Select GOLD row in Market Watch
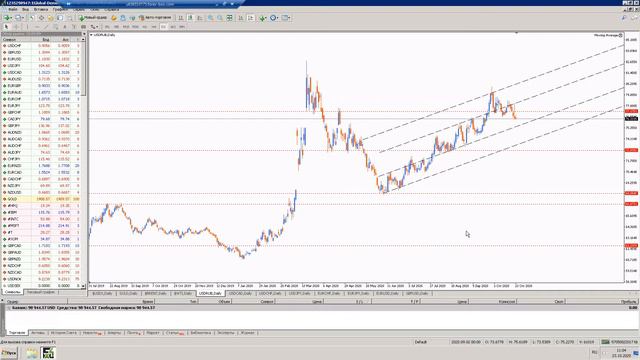The width and height of the screenshot is (640, 360). coord(41,199)
